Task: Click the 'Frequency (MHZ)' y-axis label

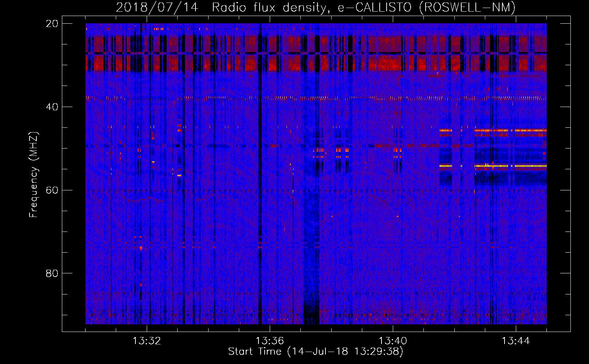Action: [x=33, y=175]
